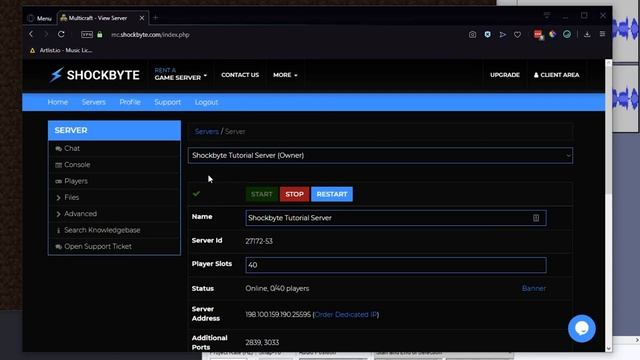Expand the MORE dropdown menu
Screen dimensions: 640x360
(x=285, y=75)
